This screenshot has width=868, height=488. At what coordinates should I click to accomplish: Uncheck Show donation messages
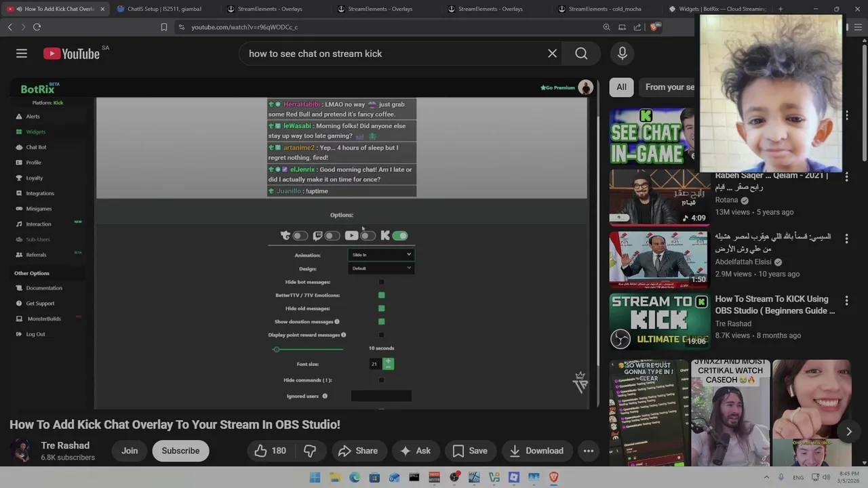tap(381, 321)
